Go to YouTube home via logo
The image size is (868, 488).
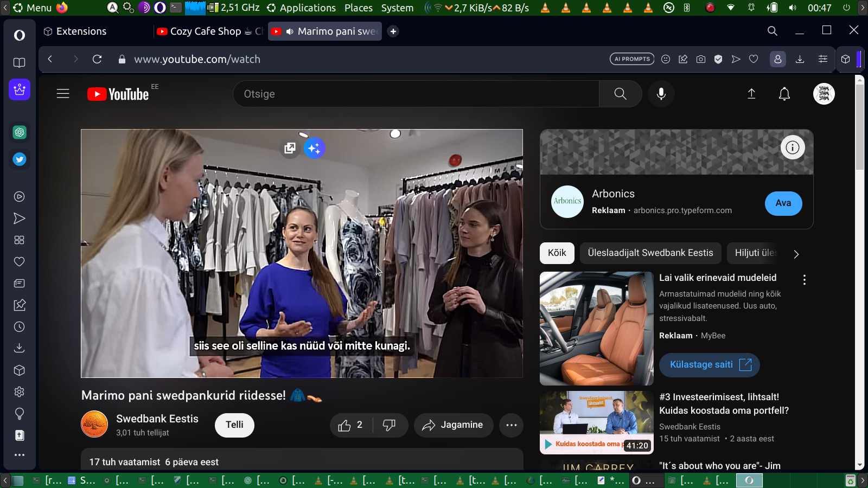click(118, 94)
